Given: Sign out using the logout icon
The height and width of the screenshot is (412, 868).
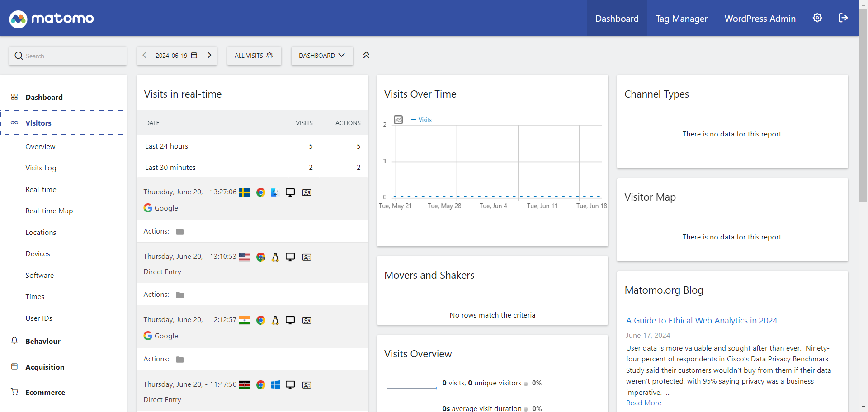Looking at the screenshot, I should pos(844,18).
